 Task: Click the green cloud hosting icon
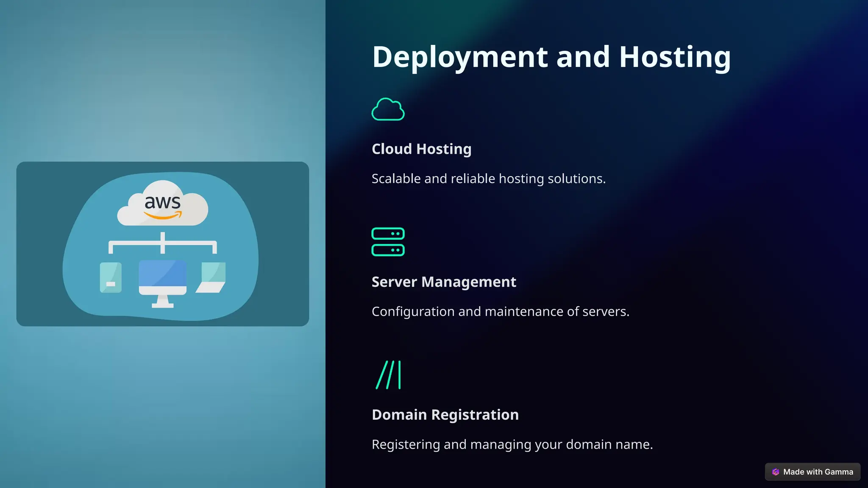point(388,109)
